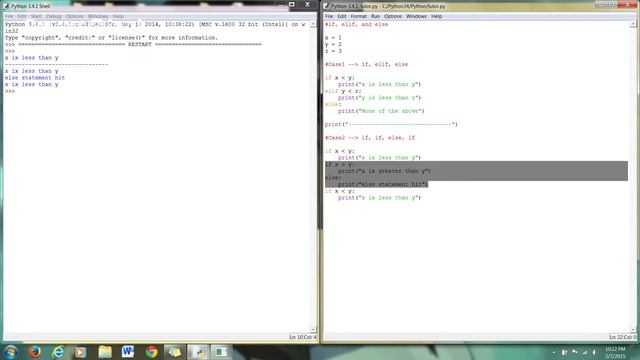
Task: Open the volume speaker tray icon
Action: (594, 352)
